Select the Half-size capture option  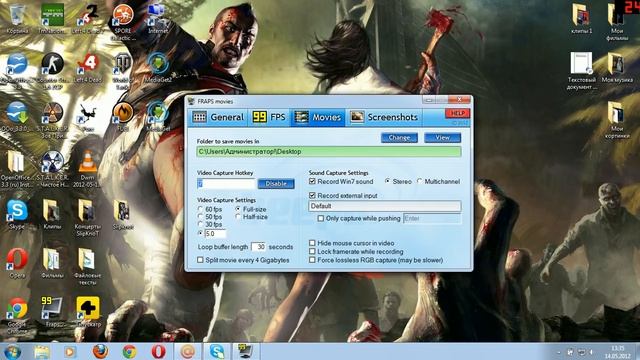click(238, 217)
